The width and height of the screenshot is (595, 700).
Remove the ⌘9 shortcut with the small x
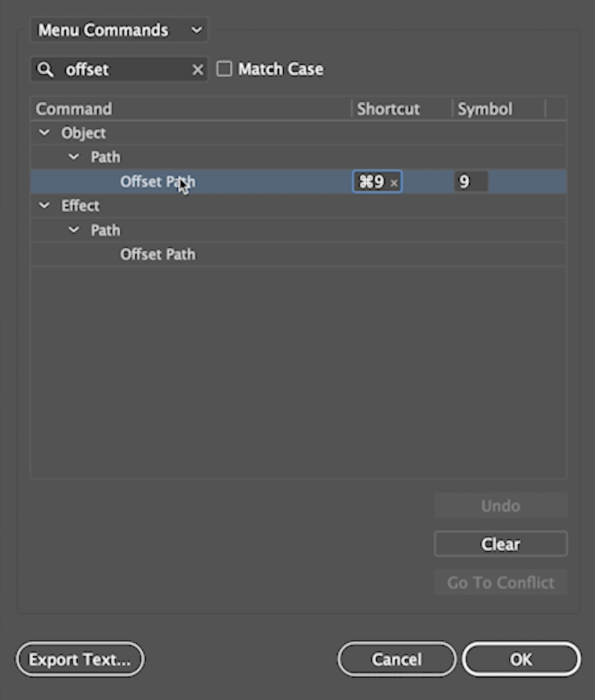pyautogui.click(x=393, y=183)
